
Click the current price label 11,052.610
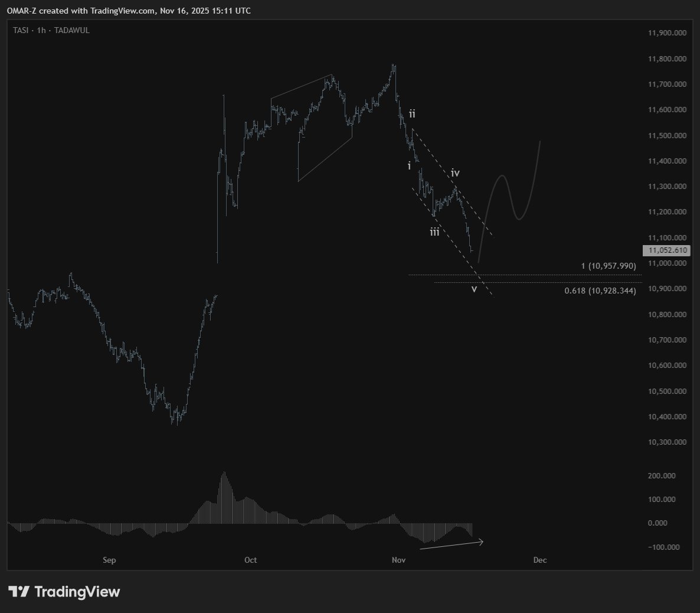click(x=667, y=250)
